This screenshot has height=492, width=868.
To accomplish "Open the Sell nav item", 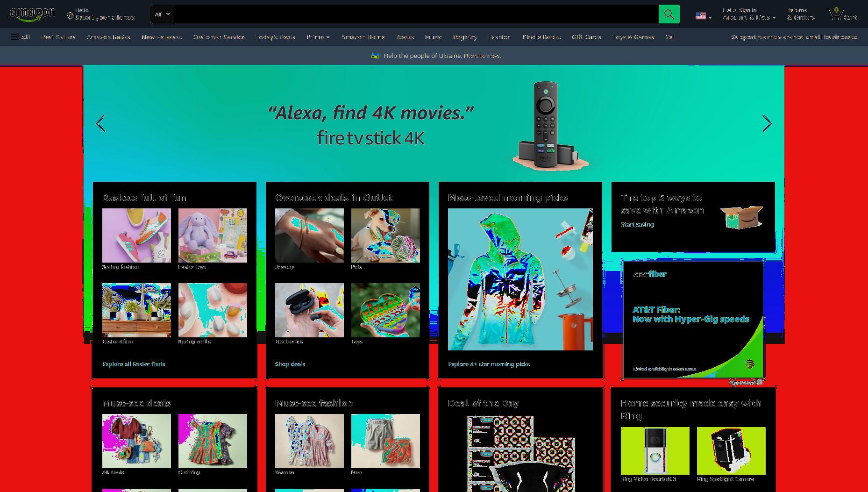I will click(670, 37).
